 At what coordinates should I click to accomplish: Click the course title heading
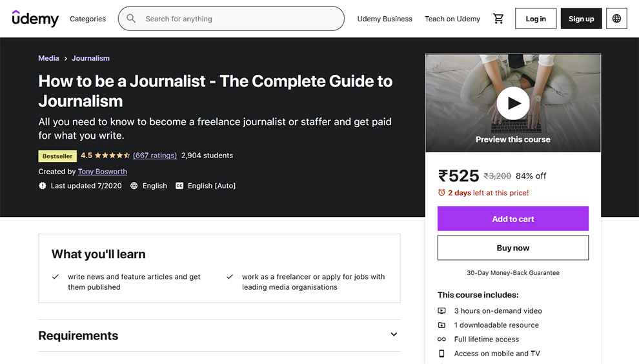tap(215, 91)
